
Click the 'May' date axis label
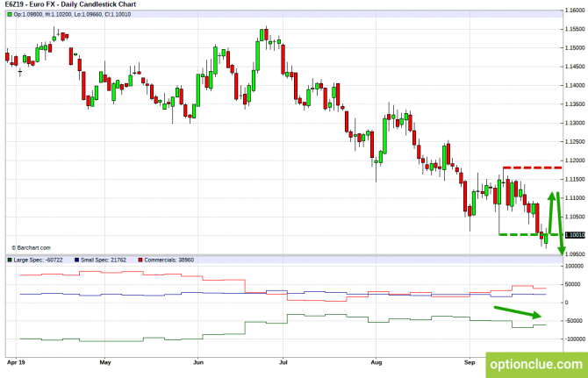pyautogui.click(x=105, y=362)
